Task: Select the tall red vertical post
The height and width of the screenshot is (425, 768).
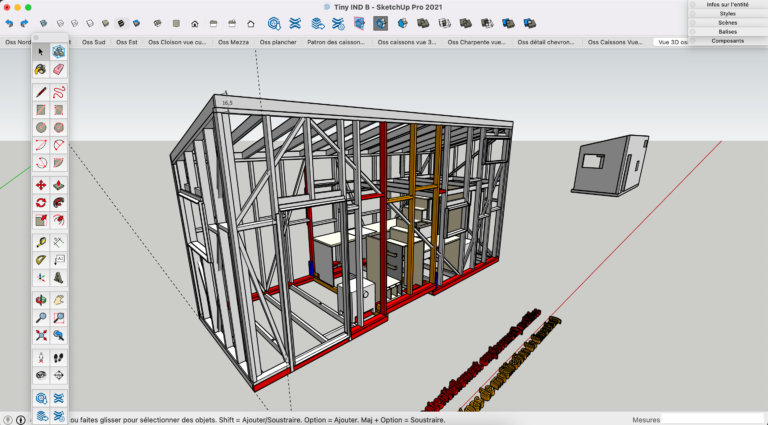Action: point(383,218)
